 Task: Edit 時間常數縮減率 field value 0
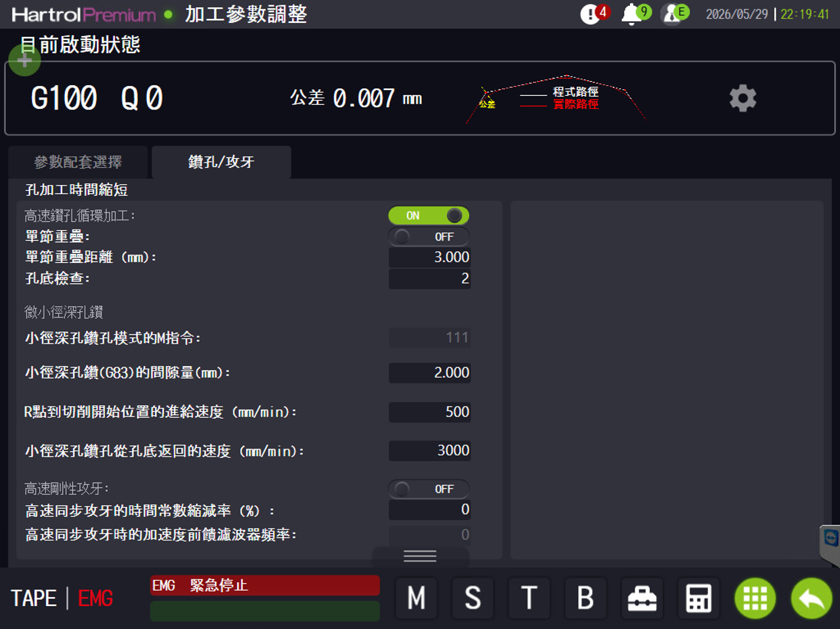430,510
